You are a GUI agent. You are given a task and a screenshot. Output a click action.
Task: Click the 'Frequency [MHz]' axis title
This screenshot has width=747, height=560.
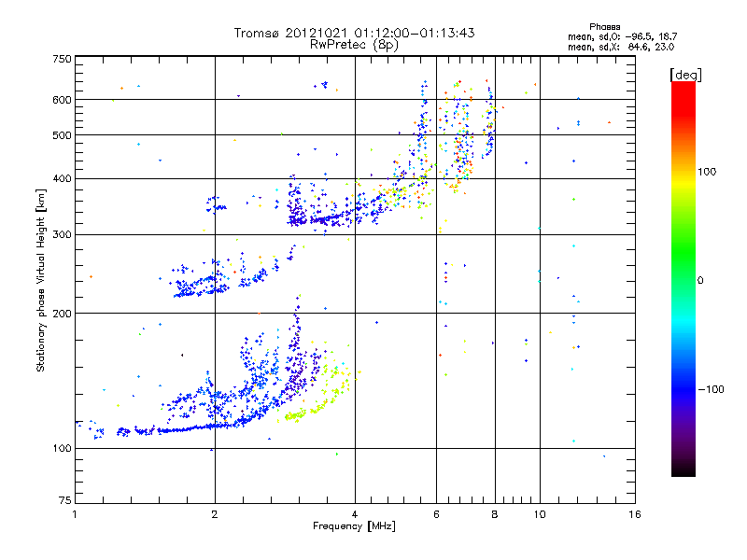click(x=354, y=526)
